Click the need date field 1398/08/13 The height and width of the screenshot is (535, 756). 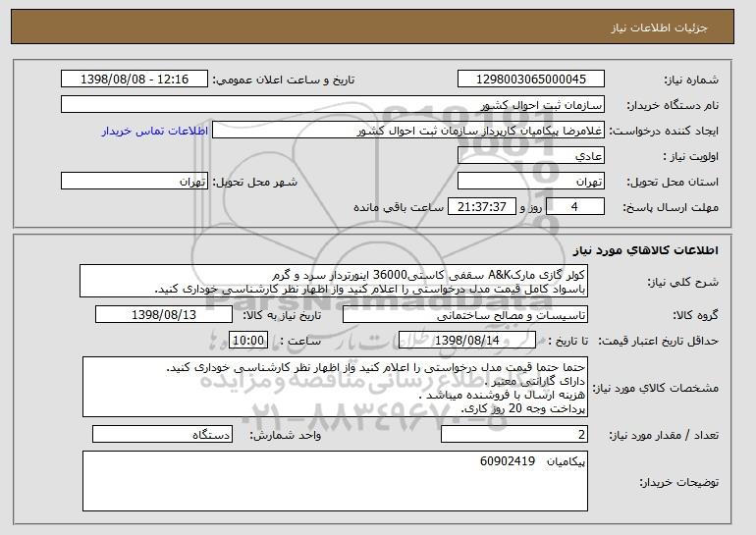pos(164,315)
